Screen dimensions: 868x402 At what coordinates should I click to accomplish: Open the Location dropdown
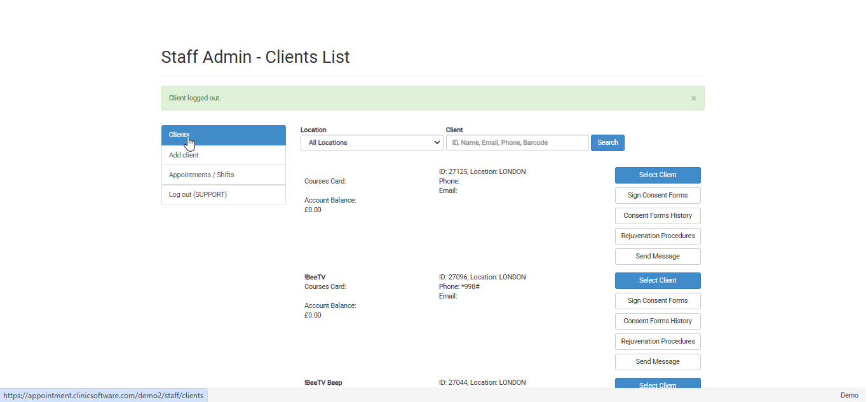click(372, 143)
